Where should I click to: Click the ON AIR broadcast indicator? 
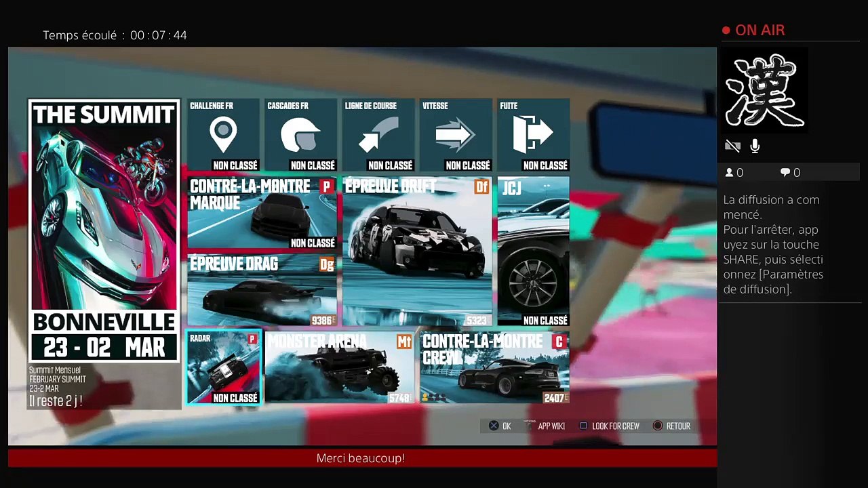click(753, 30)
